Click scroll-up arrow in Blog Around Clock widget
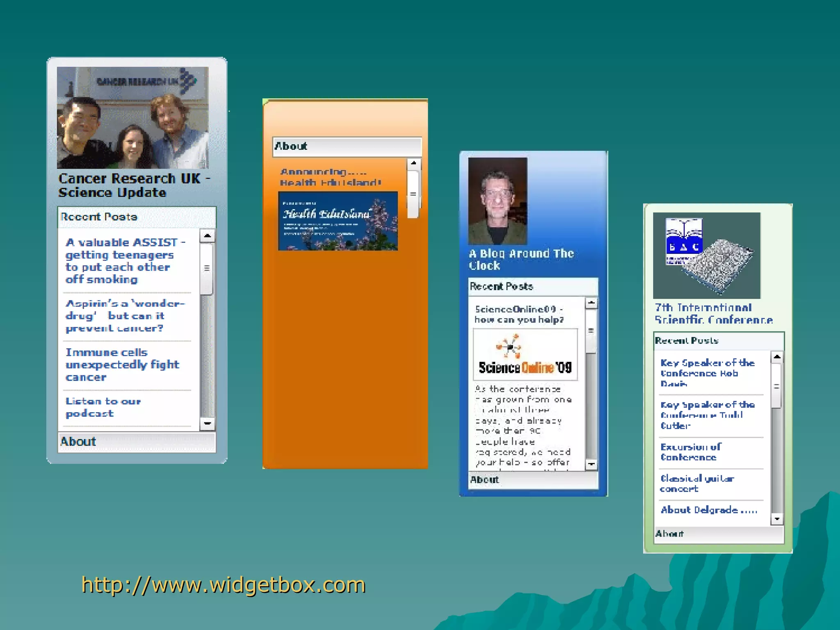 point(591,303)
